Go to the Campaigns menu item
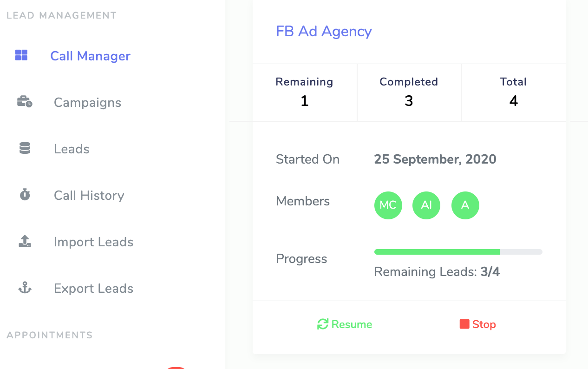This screenshot has width=588, height=369. [87, 103]
